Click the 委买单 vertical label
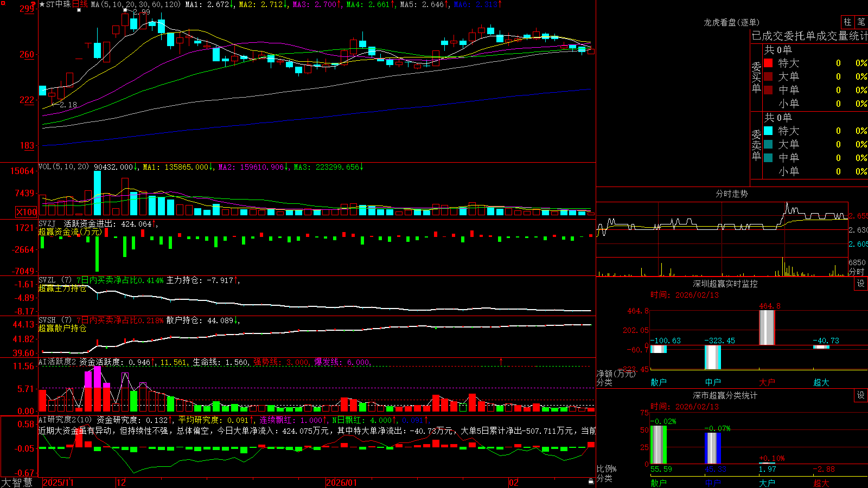 (756, 78)
